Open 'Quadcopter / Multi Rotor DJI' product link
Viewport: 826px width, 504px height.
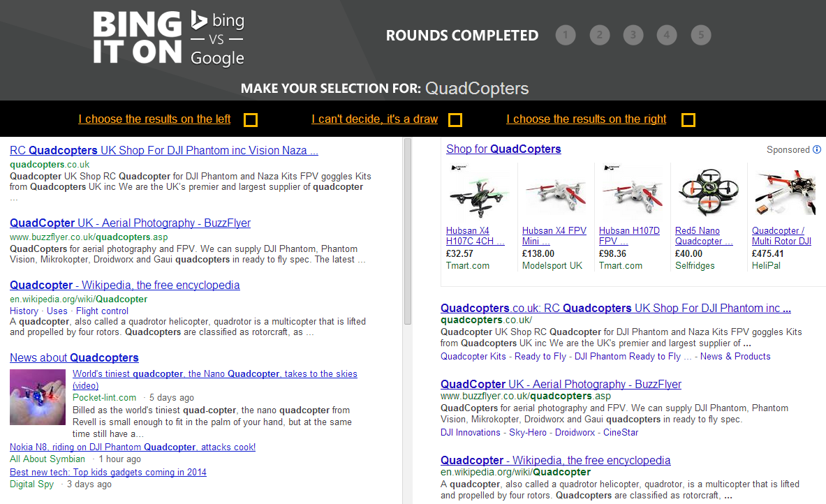[782, 236]
